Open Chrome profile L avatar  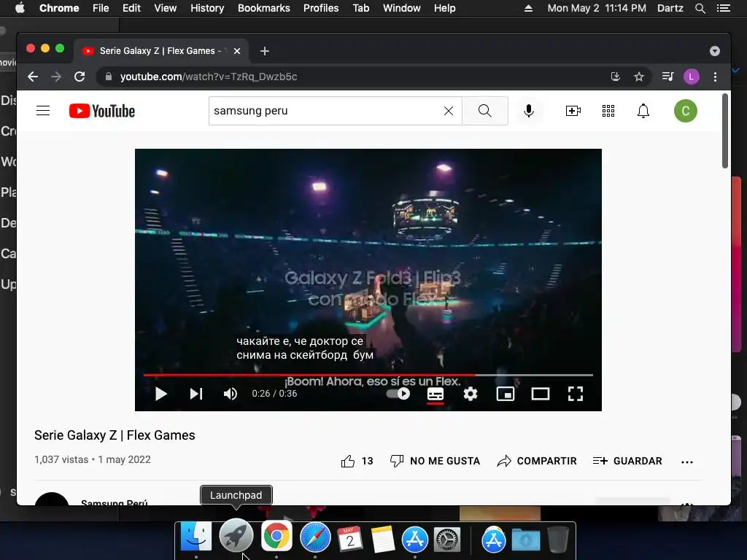tap(692, 77)
